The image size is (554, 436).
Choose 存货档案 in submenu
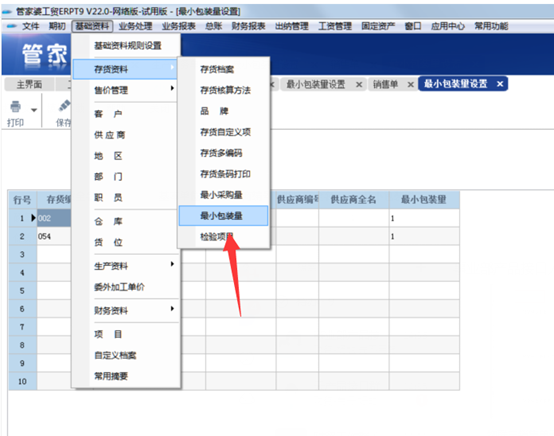pos(223,69)
